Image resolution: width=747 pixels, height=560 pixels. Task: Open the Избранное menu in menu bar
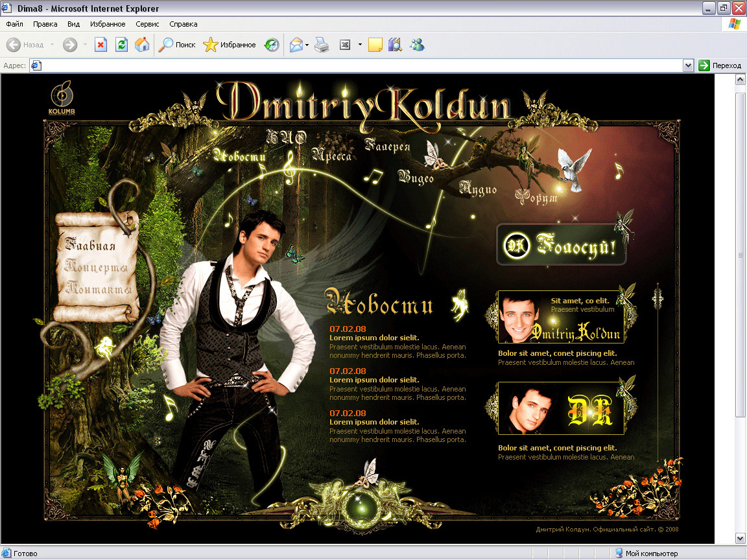click(108, 24)
